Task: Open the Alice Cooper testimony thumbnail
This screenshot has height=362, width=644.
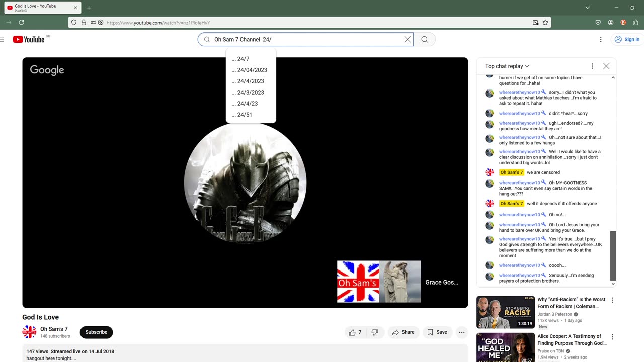Action: click(x=506, y=347)
